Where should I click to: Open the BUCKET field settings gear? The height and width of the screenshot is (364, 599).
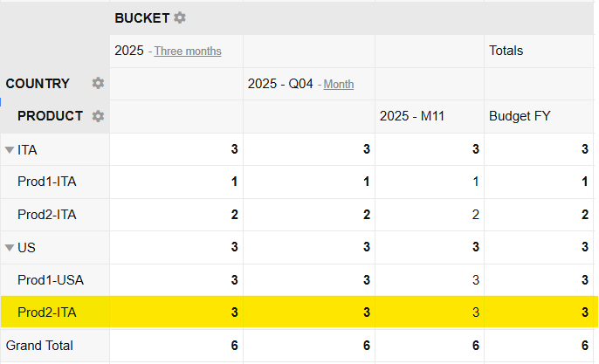[180, 17]
